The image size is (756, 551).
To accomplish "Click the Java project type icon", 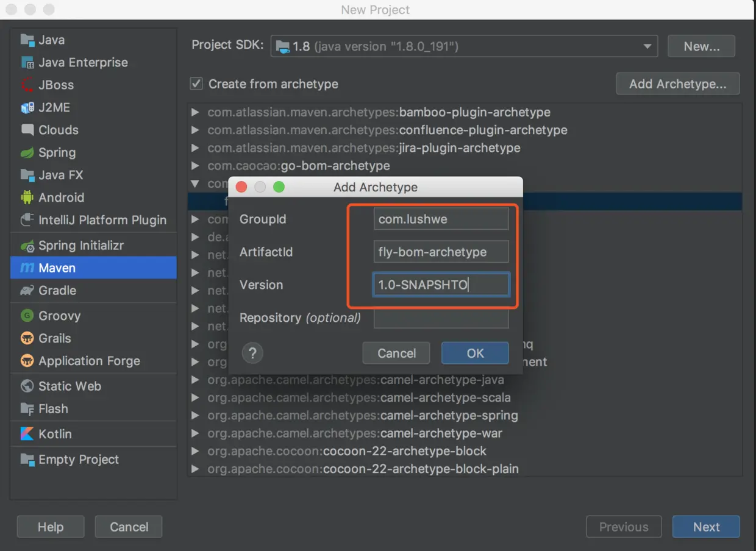I will (27, 40).
